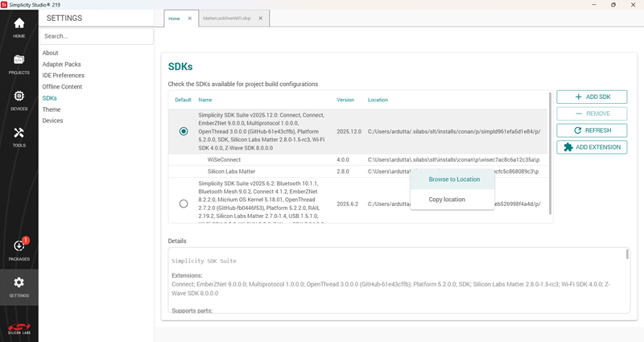The image size is (644, 342).
Task: Switch to the Home tab
Action: point(174,19)
